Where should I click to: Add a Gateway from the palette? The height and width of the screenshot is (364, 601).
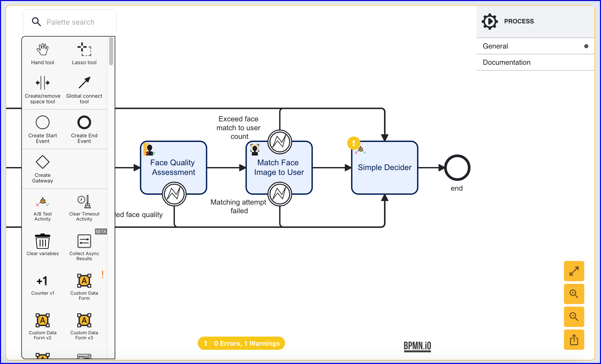pos(42,169)
